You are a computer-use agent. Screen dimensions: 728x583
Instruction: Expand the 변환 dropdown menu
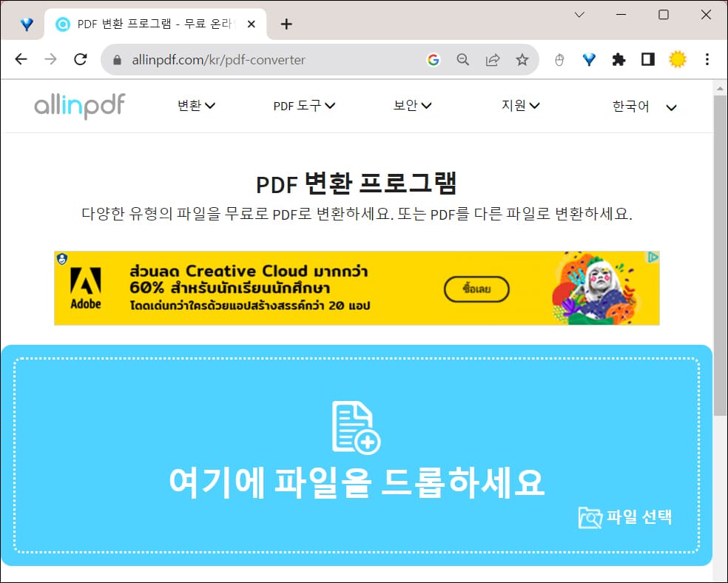pyautogui.click(x=197, y=106)
